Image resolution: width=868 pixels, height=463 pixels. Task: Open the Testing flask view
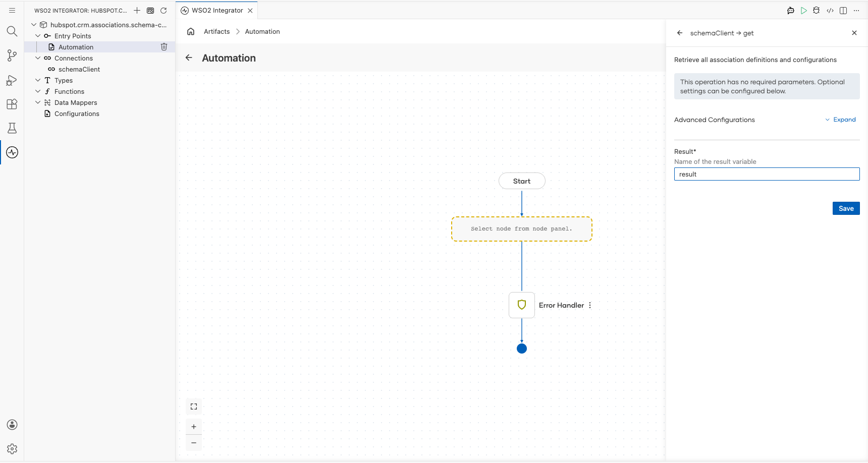coord(12,128)
